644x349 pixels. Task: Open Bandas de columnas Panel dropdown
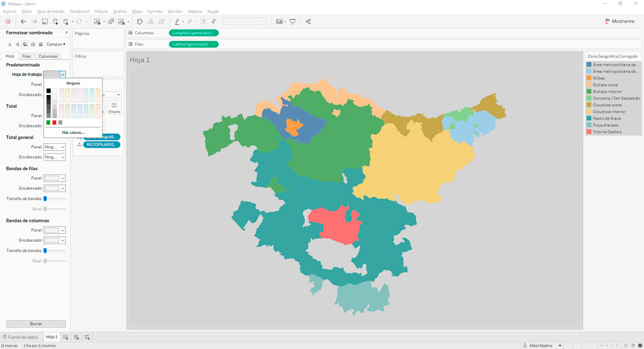click(55, 230)
